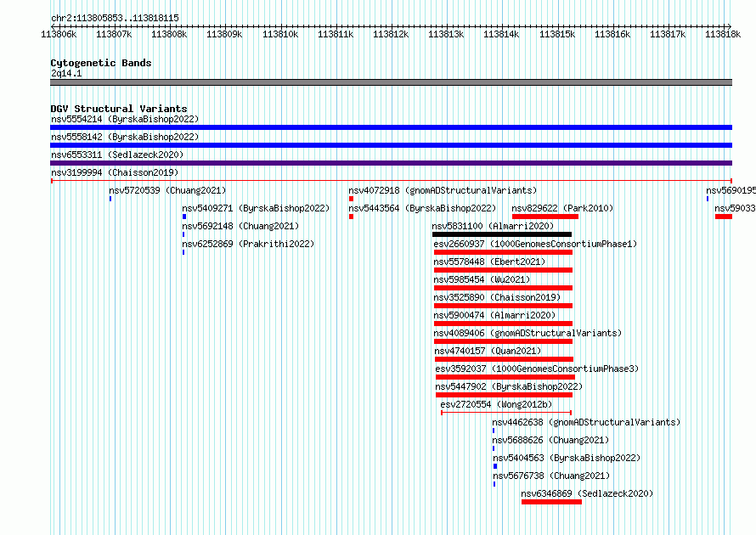Open the nsv5831100 (Almarri2020) label
The width and height of the screenshot is (756, 535).
pyautogui.click(x=493, y=226)
